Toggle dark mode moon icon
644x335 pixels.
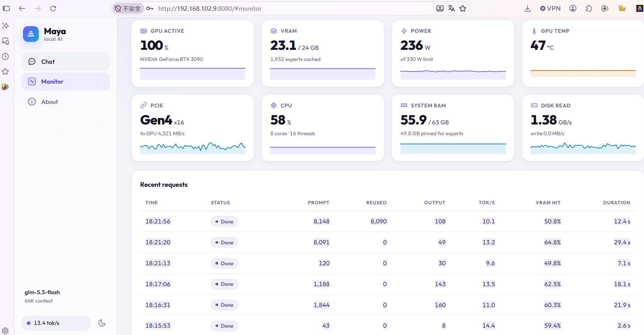pos(102,323)
